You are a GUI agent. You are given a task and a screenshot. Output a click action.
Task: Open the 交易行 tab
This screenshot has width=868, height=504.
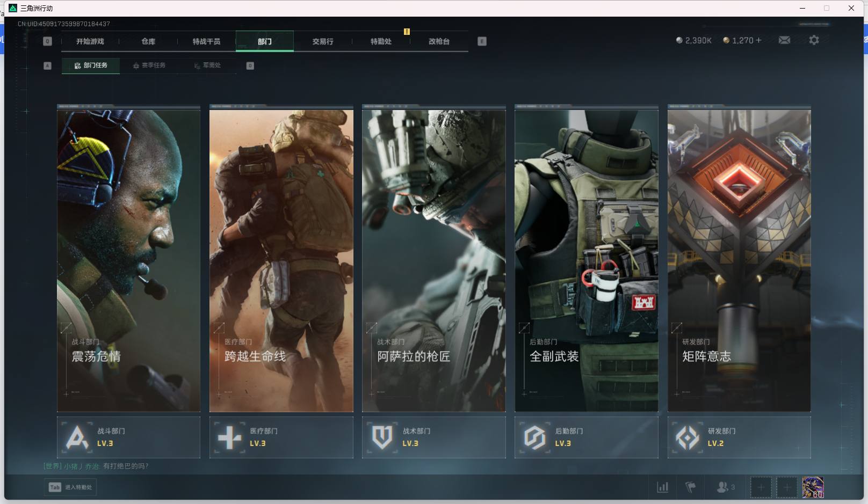[323, 41]
